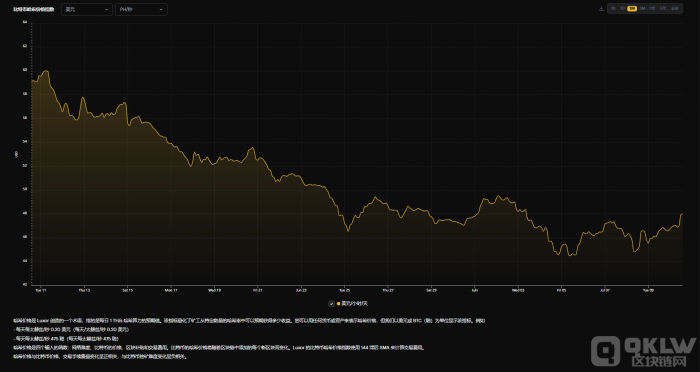Click the hashprice peak near Tue 11
The width and height of the screenshot is (700, 372).
click(45, 71)
